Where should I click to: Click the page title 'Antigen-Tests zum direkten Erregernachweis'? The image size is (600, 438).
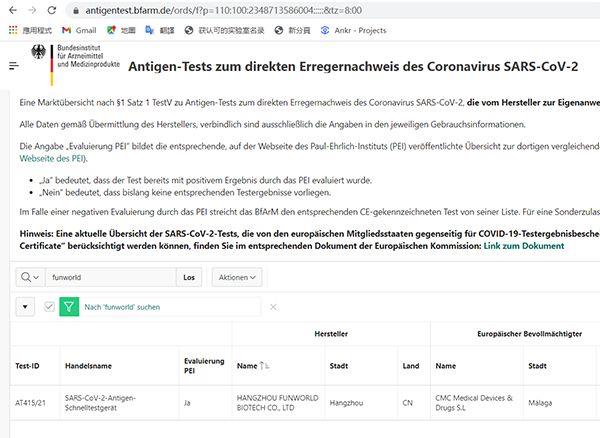point(353,66)
